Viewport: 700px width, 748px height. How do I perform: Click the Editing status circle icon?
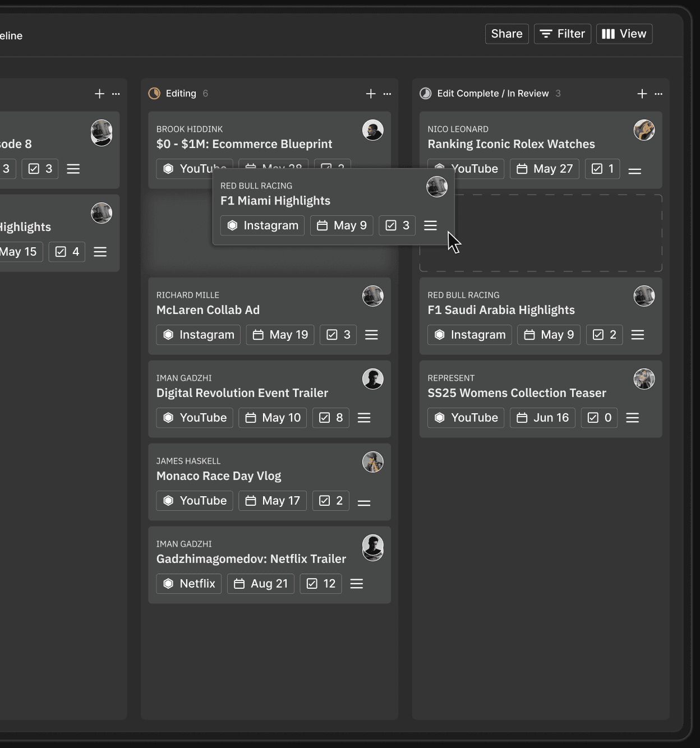(x=154, y=94)
